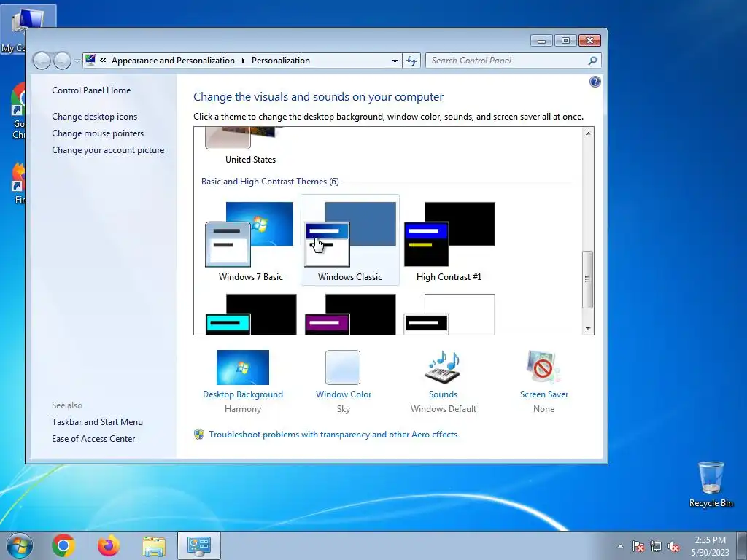Click the Forward navigation arrow button
The image size is (747, 560).
(x=62, y=61)
